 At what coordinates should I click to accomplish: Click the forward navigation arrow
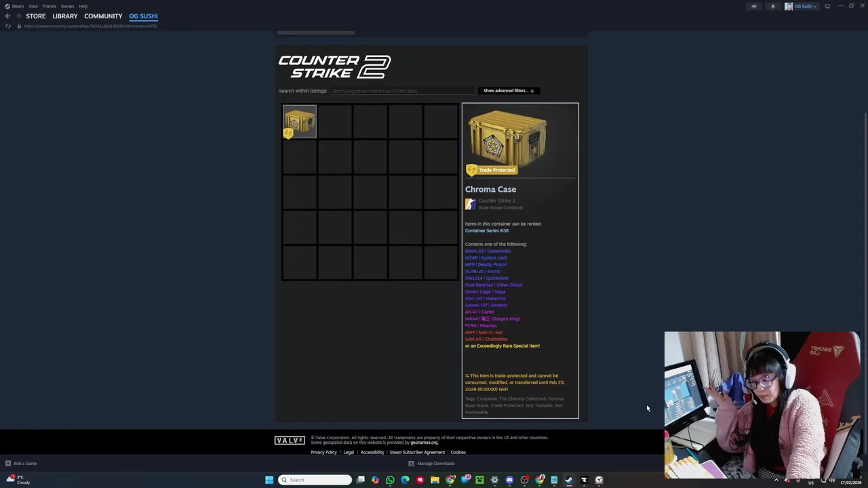tap(18, 16)
